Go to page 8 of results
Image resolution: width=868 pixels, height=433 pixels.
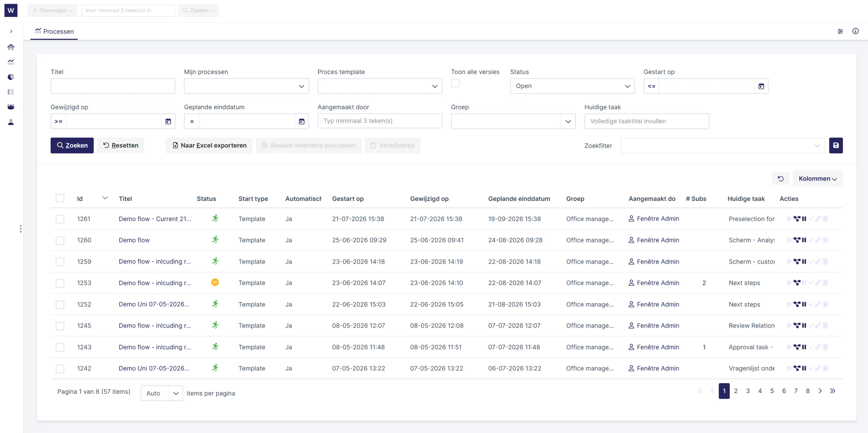[x=808, y=391]
